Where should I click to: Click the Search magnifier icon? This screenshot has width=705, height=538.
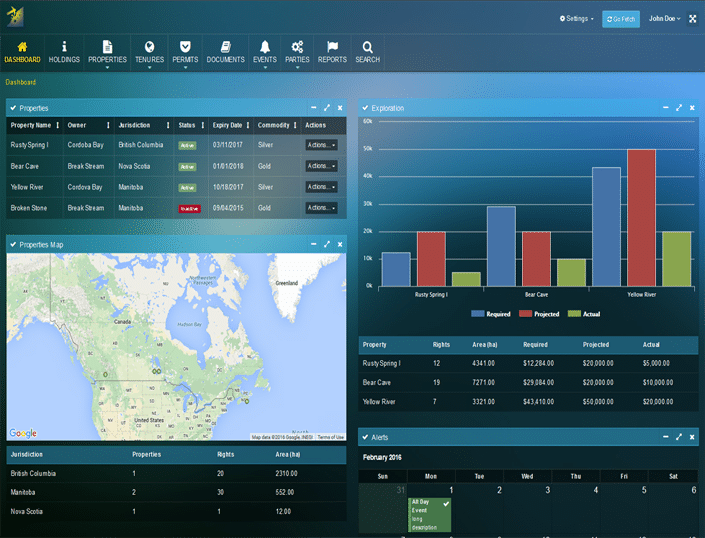(x=367, y=47)
